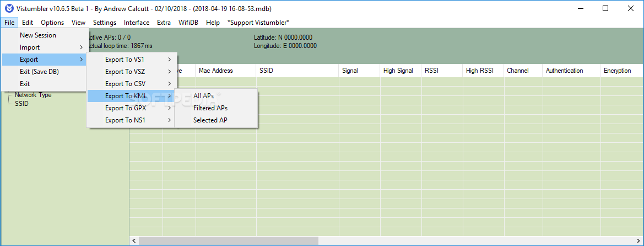644x246 pixels.
Task: Sort by SSID column header
Action: (297, 71)
